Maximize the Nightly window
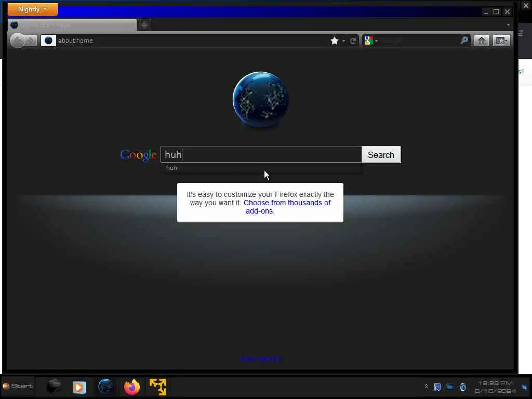532x399 pixels. (x=496, y=12)
